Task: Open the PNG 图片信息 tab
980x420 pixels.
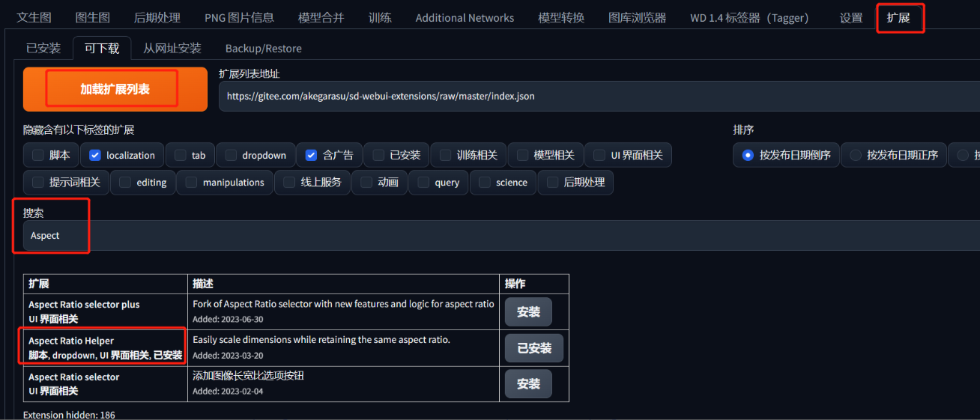Action: click(x=239, y=17)
